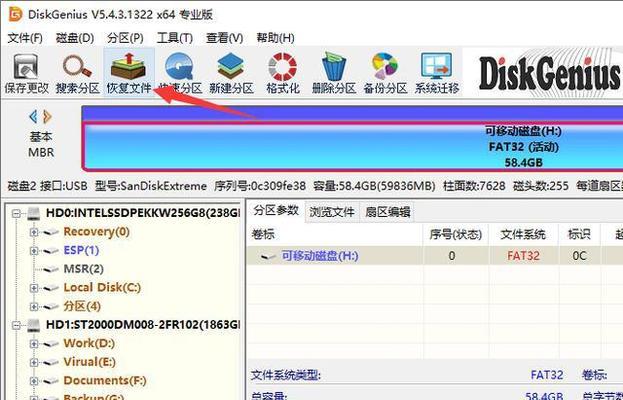The height and width of the screenshot is (400, 623).
Task: Click the 保存更改 toolbar icon
Action: pos(26,74)
